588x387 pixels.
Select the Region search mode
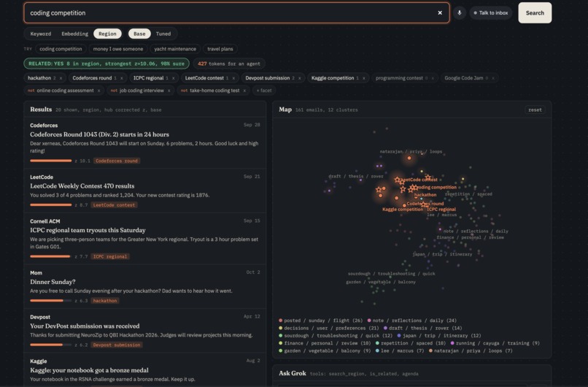[107, 34]
